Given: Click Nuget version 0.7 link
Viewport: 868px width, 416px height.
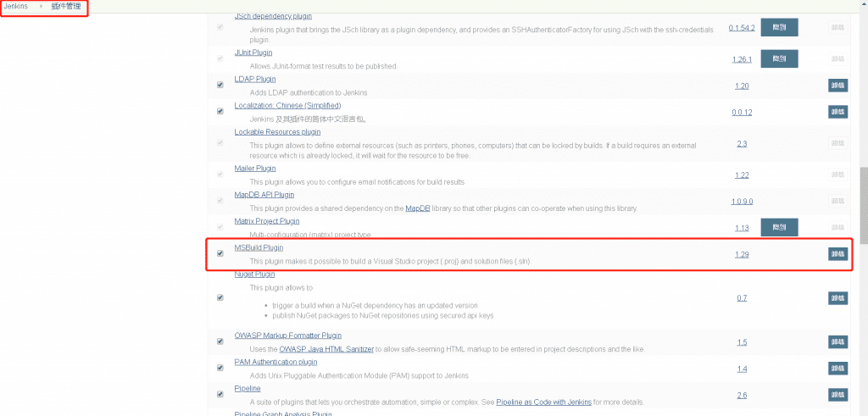Looking at the screenshot, I should tap(742, 298).
